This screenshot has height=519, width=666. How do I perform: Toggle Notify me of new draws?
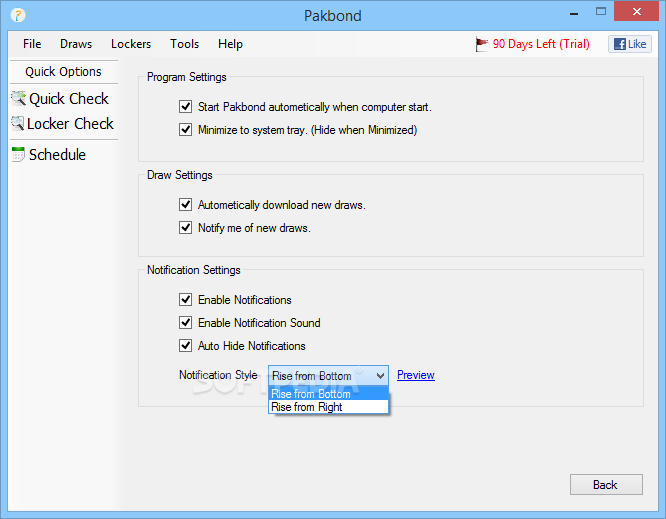pyautogui.click(x=186, y=227)
